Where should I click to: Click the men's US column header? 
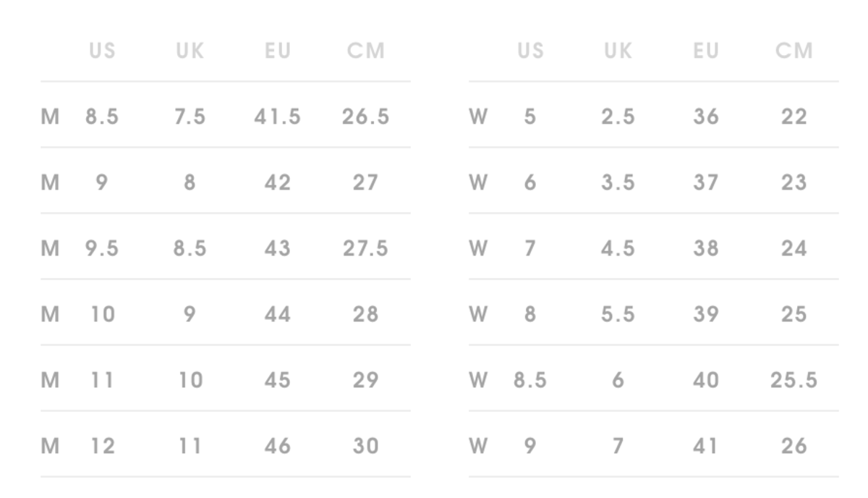point(102,51)
